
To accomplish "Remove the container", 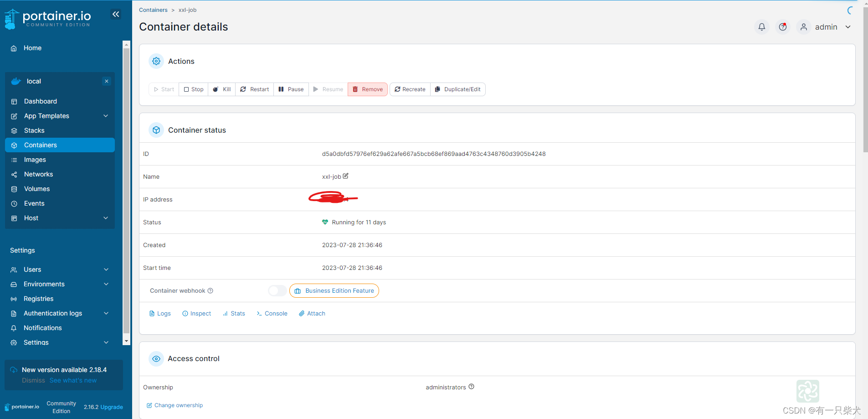I will click(368, 89).
